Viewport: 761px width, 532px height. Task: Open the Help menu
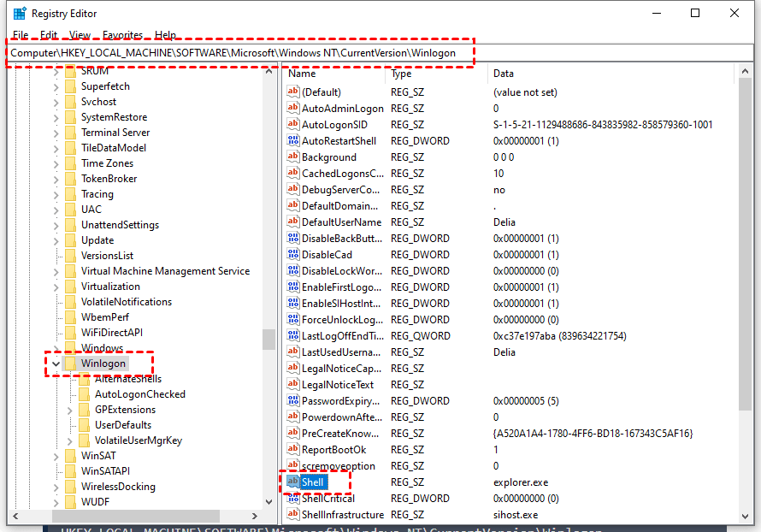point(166,35)
